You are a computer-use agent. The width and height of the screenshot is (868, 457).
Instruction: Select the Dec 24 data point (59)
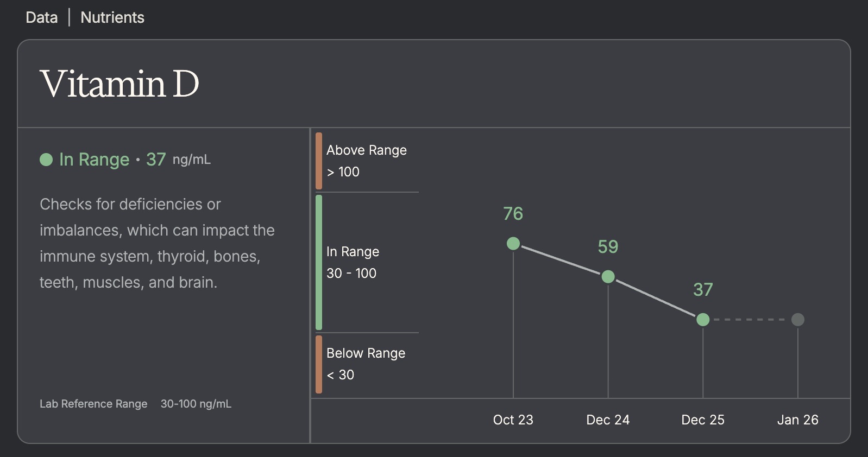[608, 277]
